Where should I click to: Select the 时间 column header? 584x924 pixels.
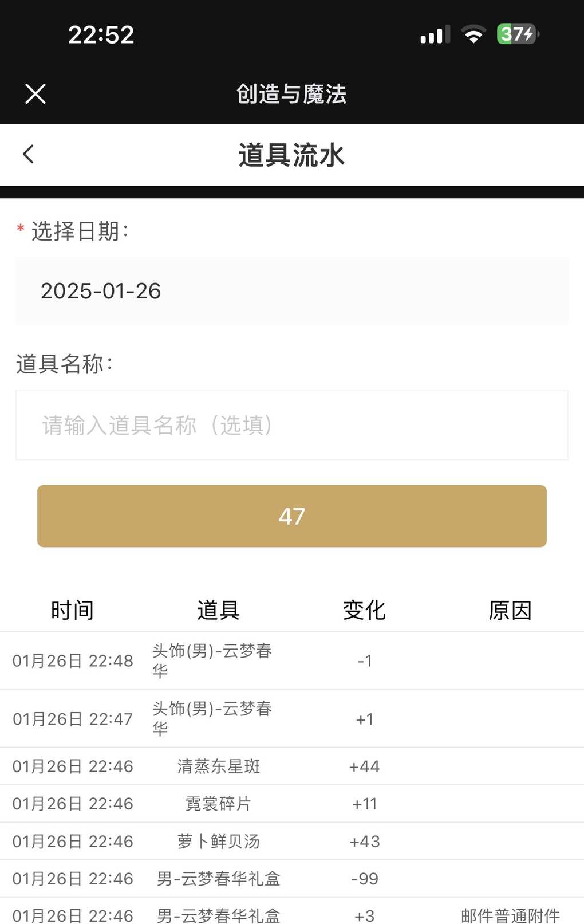pos(72,610)
